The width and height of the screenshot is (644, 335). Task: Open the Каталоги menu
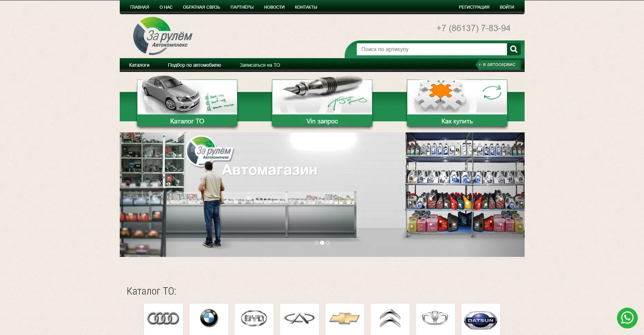click(x=139, y=65)
